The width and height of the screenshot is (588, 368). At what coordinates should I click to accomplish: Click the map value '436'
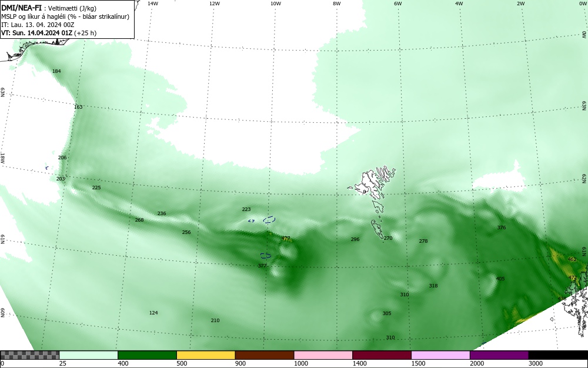(562, 299)
